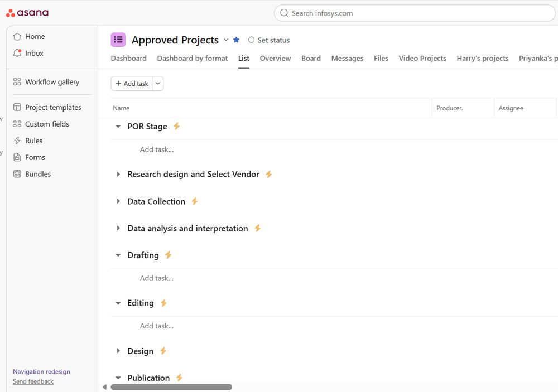Expand the Data Collection section
Image resolution: width=558 pixels, height=392 pixels.
coord(118,201)
